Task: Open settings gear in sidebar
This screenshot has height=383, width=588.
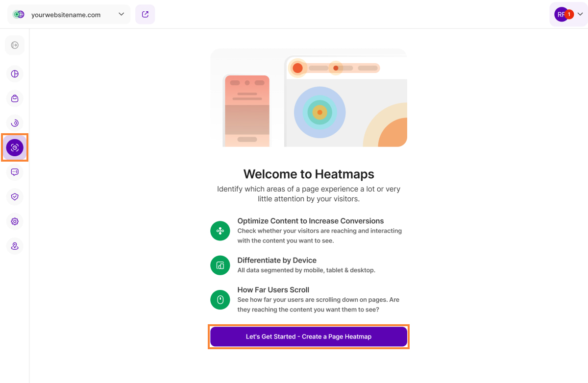Action: [x=15, y=221]
